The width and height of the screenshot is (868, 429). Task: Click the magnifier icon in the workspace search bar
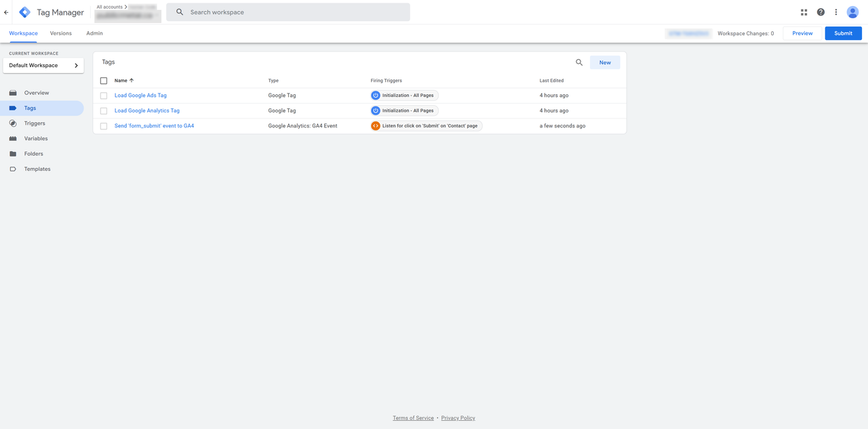[180, 12]
